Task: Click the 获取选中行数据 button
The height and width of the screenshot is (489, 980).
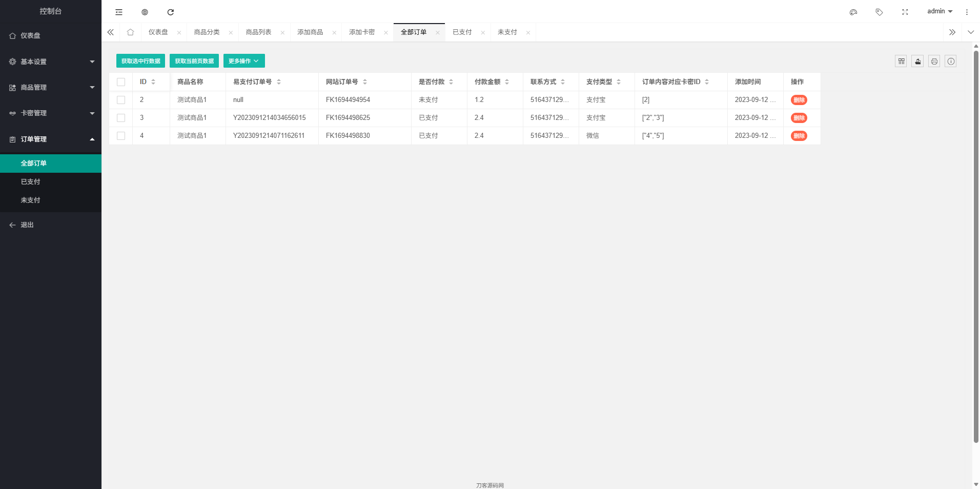Action: tap(140, 61)
